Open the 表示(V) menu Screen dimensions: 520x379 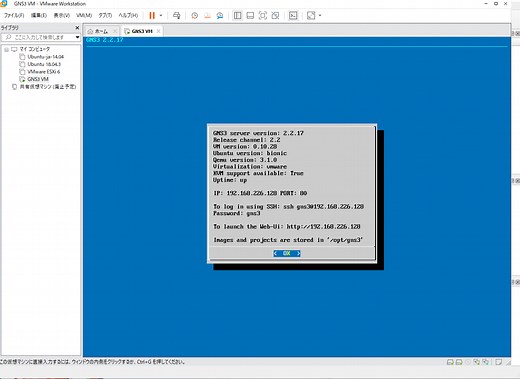(62, 15)
